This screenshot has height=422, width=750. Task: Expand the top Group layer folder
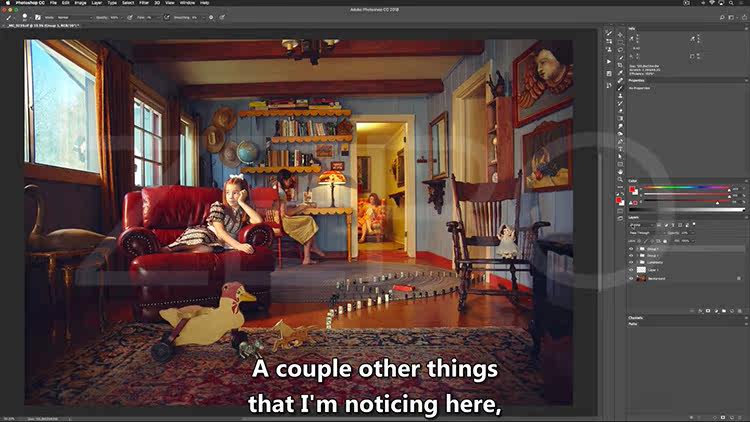coord(637,249)
